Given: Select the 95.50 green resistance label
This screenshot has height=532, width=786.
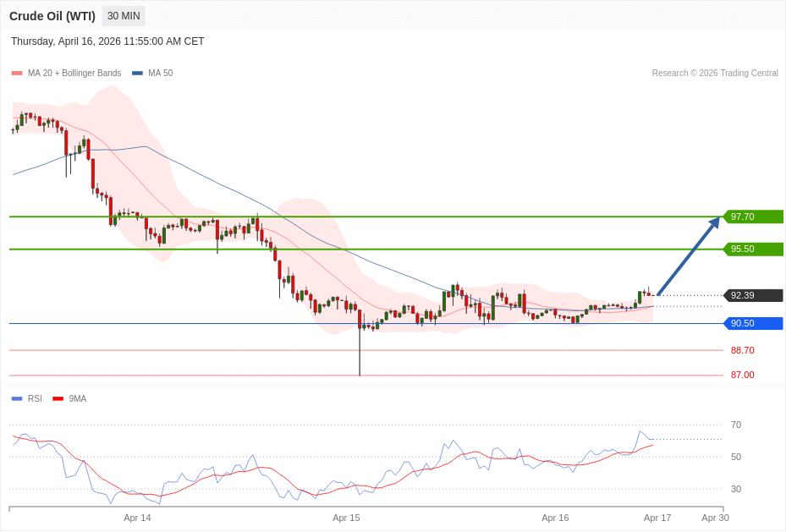Looking at the screenshot, I should pos(753,250).
